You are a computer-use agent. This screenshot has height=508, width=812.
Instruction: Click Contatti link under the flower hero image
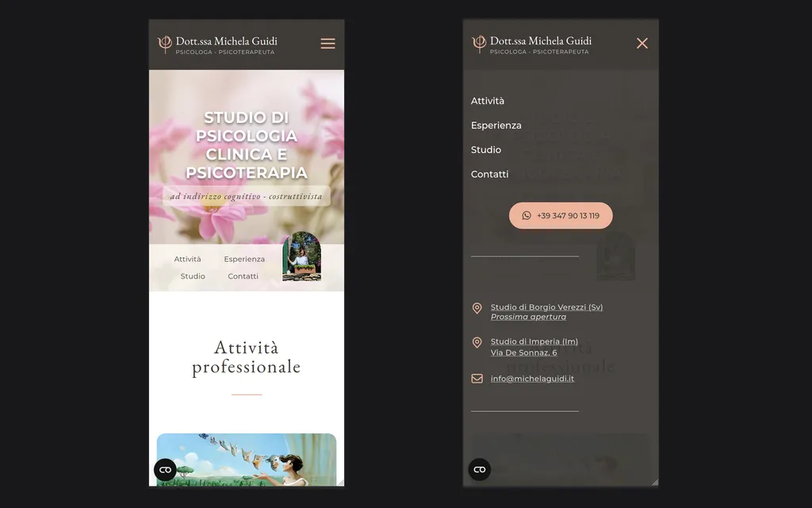click(243, 276)
